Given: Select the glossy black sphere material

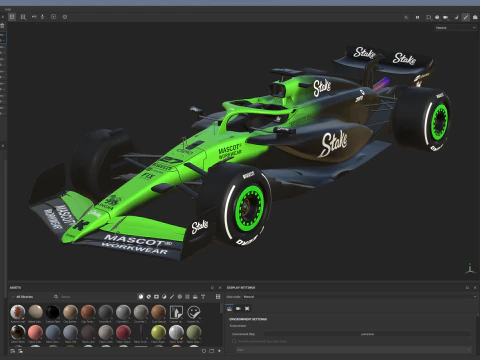Looking at the screenshot, I should (x=53, y=313).
